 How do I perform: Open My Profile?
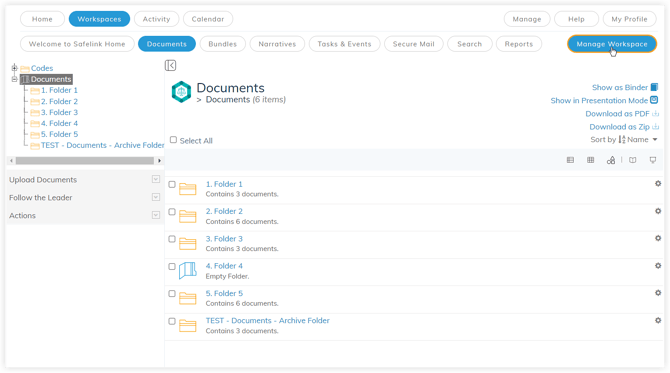629,19
